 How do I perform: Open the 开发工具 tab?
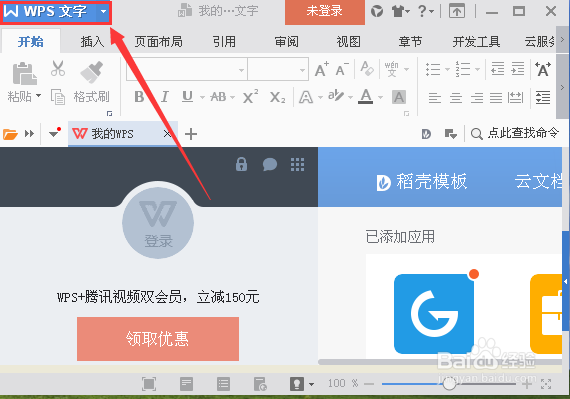coord(476,42)
